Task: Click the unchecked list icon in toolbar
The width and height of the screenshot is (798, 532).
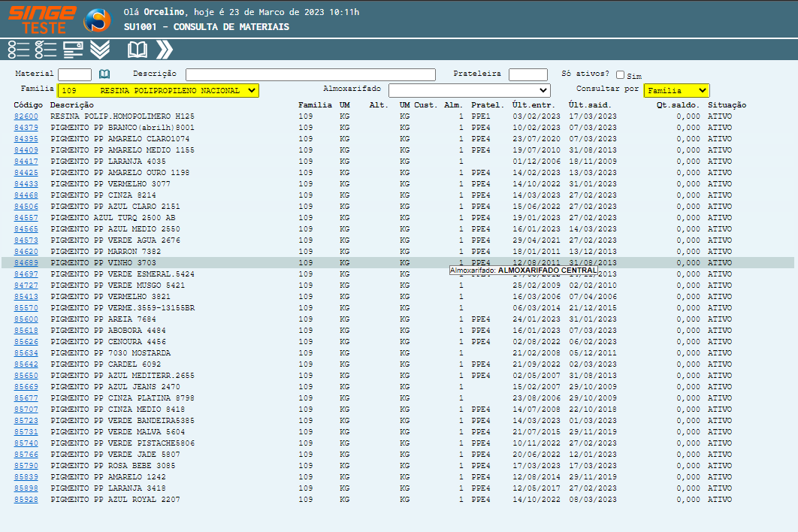Action: tap(19, 50)
